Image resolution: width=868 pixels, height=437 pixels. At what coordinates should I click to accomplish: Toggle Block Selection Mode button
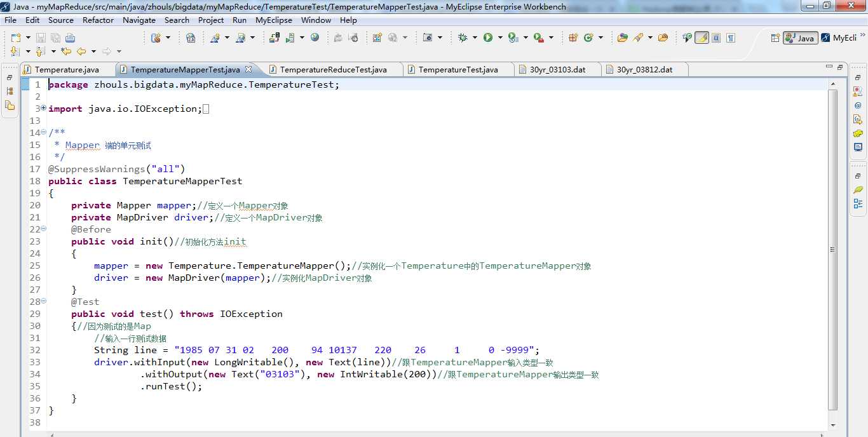click(x=716, y=37)
